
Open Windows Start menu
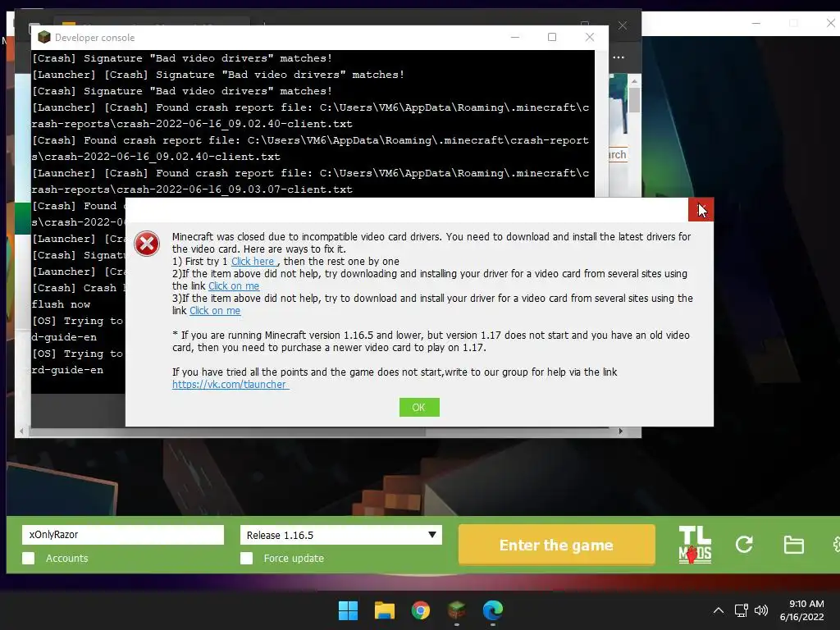348,610
